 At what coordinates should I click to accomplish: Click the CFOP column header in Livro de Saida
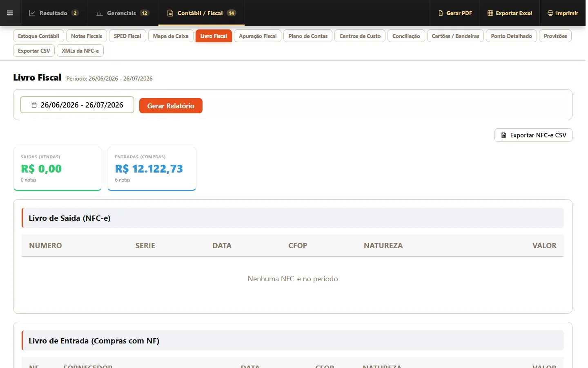pyautogui.click(x=298, y=246)
